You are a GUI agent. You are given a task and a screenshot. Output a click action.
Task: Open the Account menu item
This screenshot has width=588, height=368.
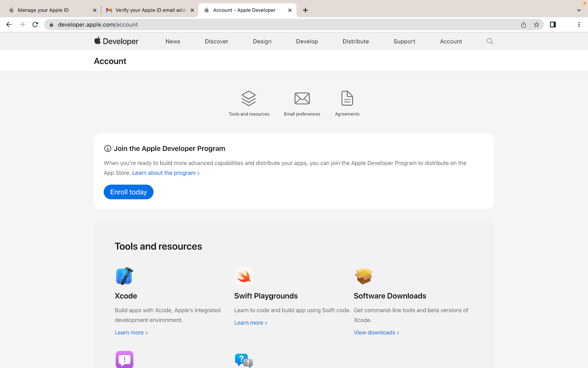tap(451, 42)
